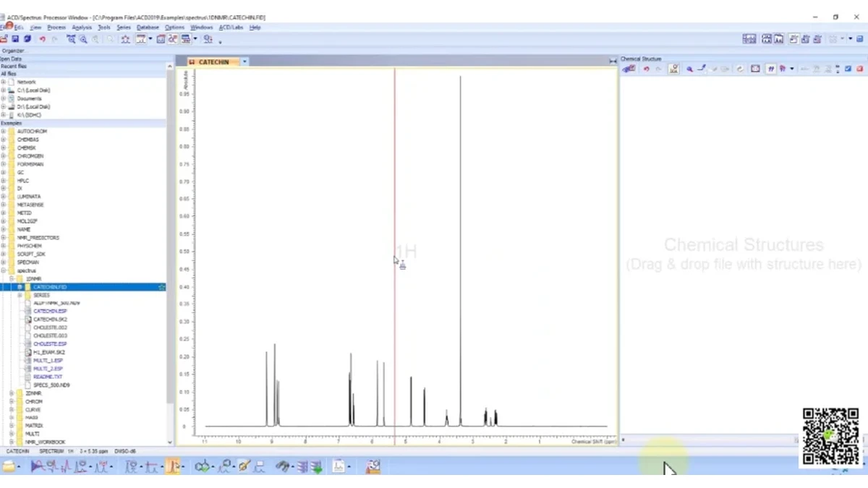Expand the Network node in Organizer
The width and height of the screenshot is (868, 488).
[4, 82]
